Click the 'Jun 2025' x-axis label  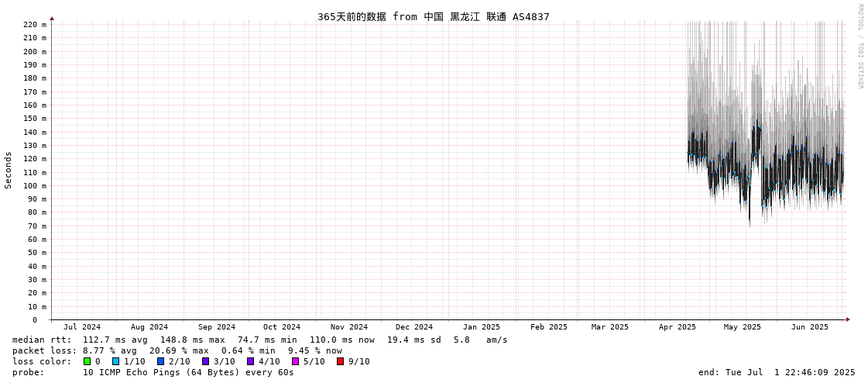[x=810, y=327]
